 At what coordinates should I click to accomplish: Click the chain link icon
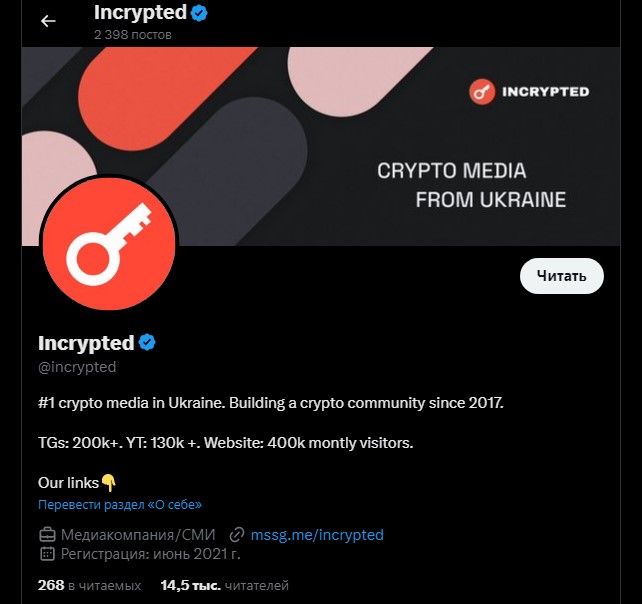[x=237, y=535]
